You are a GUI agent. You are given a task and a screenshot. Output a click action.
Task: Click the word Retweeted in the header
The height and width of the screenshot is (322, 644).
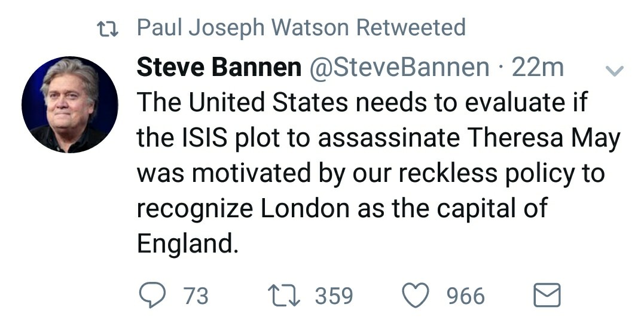(x=410, y=28)
